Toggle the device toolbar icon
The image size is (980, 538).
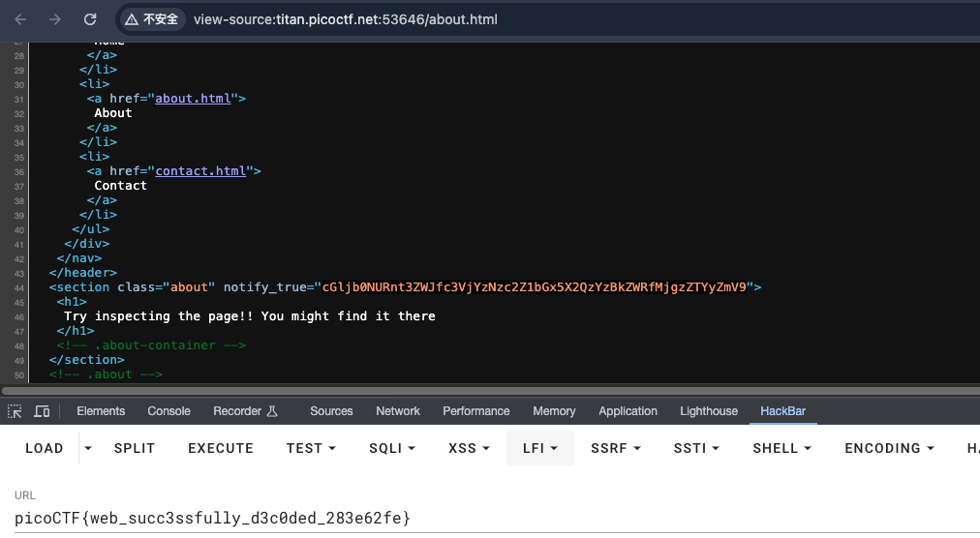[x=42, y=411]
